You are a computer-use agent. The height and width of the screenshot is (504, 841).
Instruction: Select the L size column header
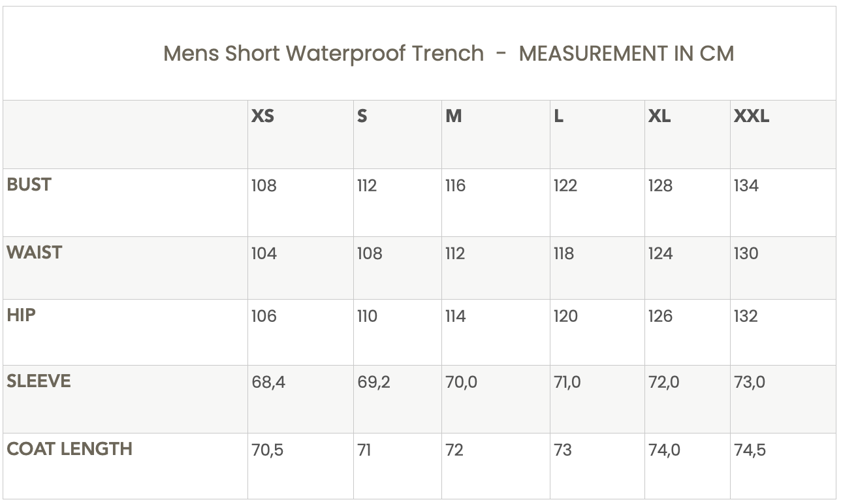click(x=558, y=116)
